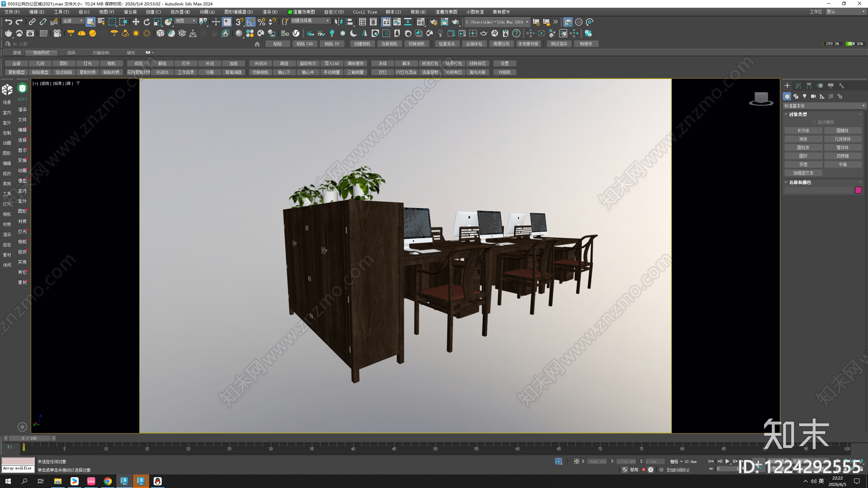Click the 测试渲染 button
Viewport: 868px width, 488px height.
click(559, 44)
